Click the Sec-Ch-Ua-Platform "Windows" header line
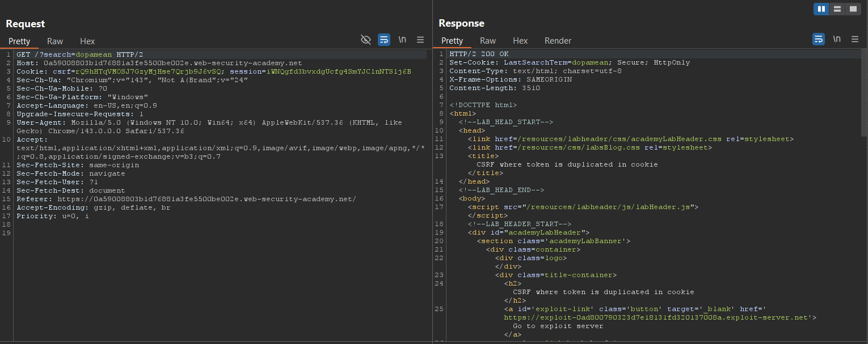Viewport: 868px width, 344px height. click(82, 97)
